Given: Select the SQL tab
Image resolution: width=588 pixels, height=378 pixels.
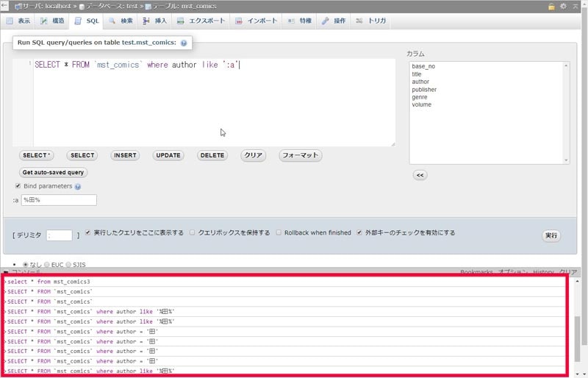Looking at the screenshot, I should [x=87, y=21].
